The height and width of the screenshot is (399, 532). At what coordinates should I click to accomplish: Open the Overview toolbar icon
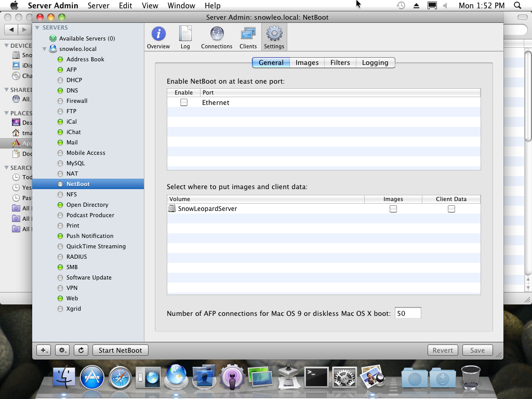point(158,37)
